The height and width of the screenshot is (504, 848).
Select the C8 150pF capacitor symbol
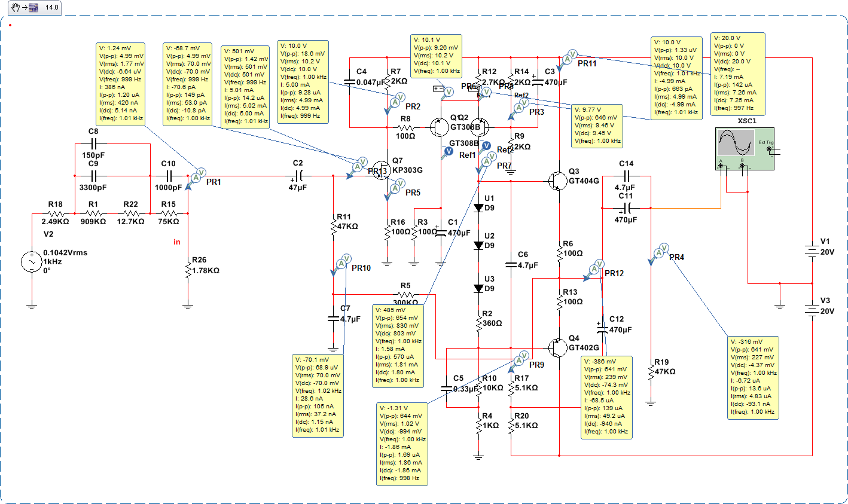pos(93,143)
